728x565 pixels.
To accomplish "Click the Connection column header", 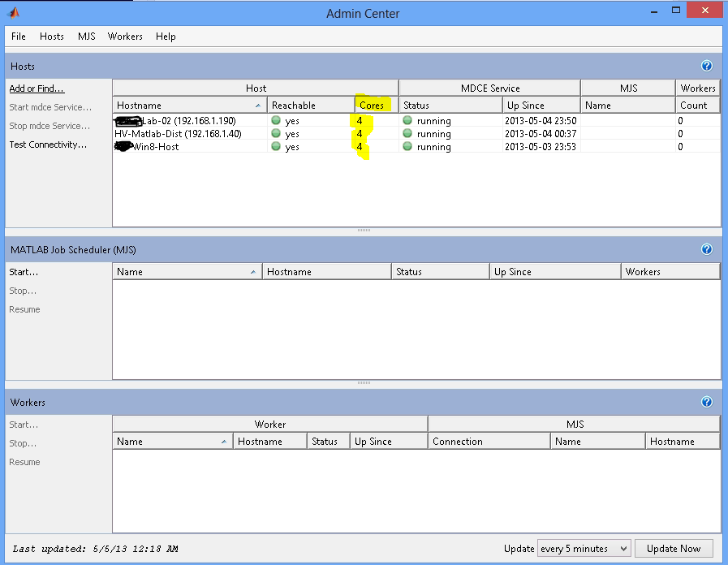I will pyautogui.click(x=489, y=441).
